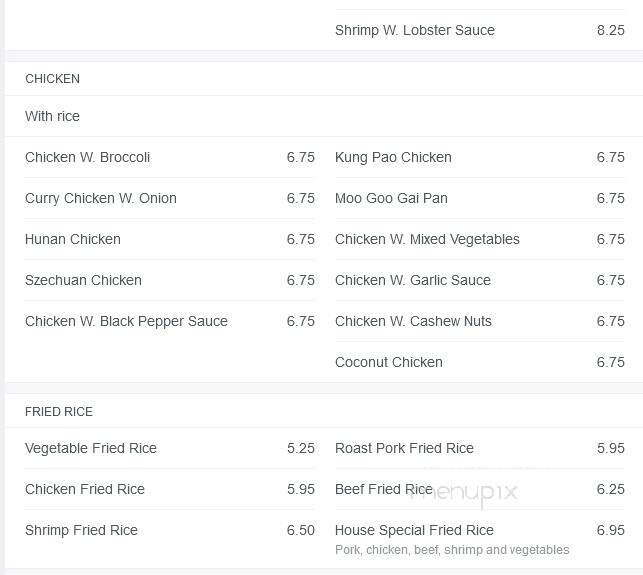Image resolution: width=643 pixels, height=575 pixels.
Task: Click Vegetable Fried Rice
Action: tap(91, 448)
